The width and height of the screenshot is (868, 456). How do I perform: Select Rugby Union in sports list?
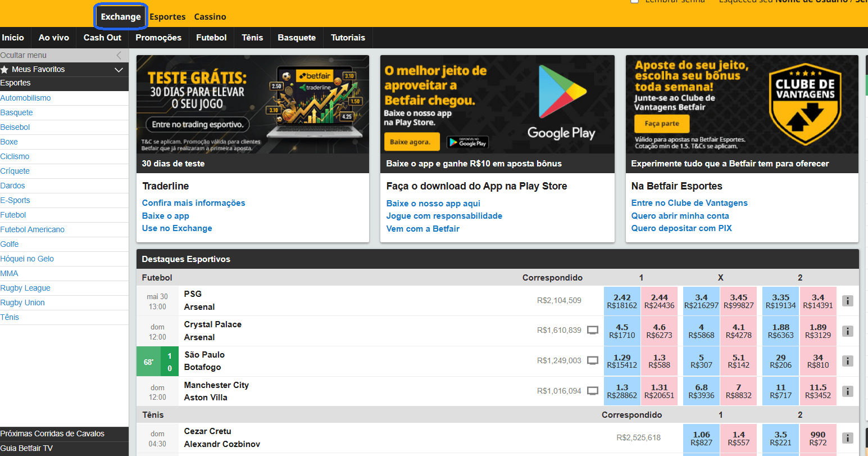coord(22,303)
